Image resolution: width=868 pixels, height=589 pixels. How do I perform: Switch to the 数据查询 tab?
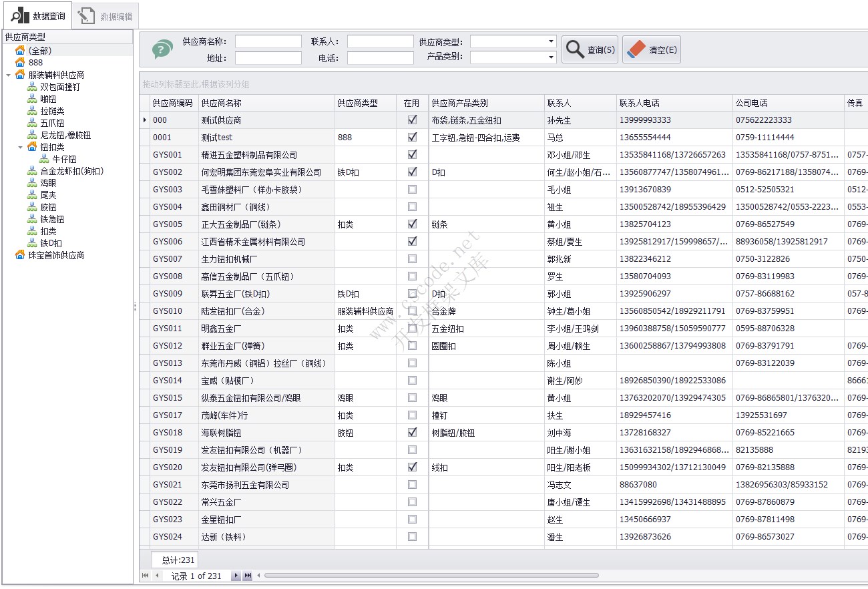click(x=37, y=16)
